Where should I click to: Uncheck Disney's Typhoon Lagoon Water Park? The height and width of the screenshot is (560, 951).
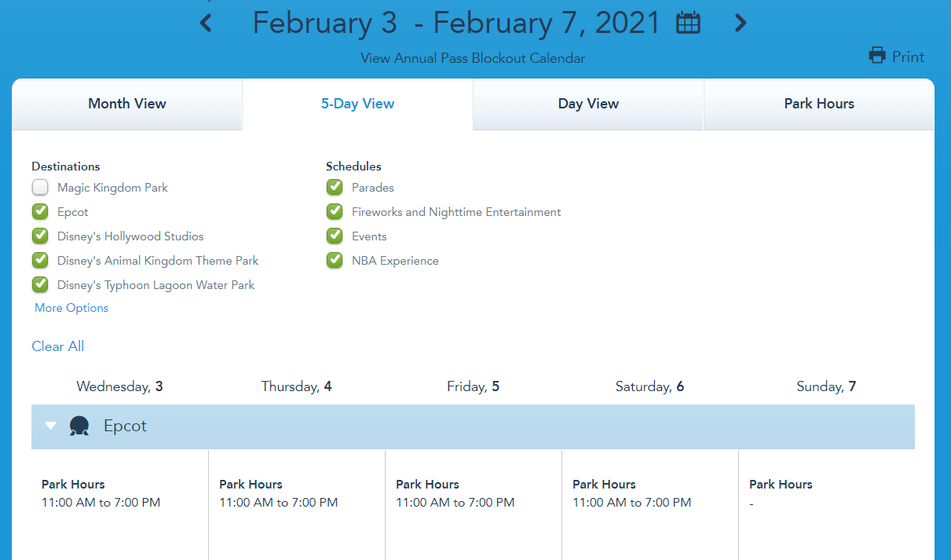tap(40, 285)
